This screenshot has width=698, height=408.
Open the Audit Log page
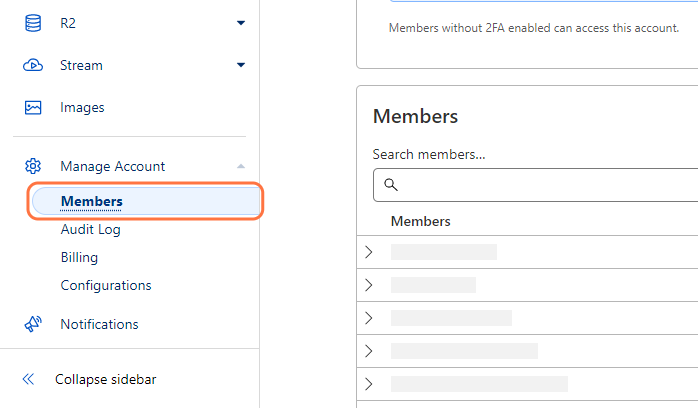[x=90, y=229]
